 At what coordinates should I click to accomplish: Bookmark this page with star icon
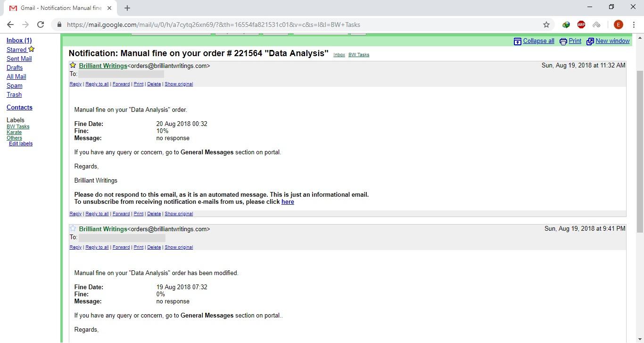546,25
